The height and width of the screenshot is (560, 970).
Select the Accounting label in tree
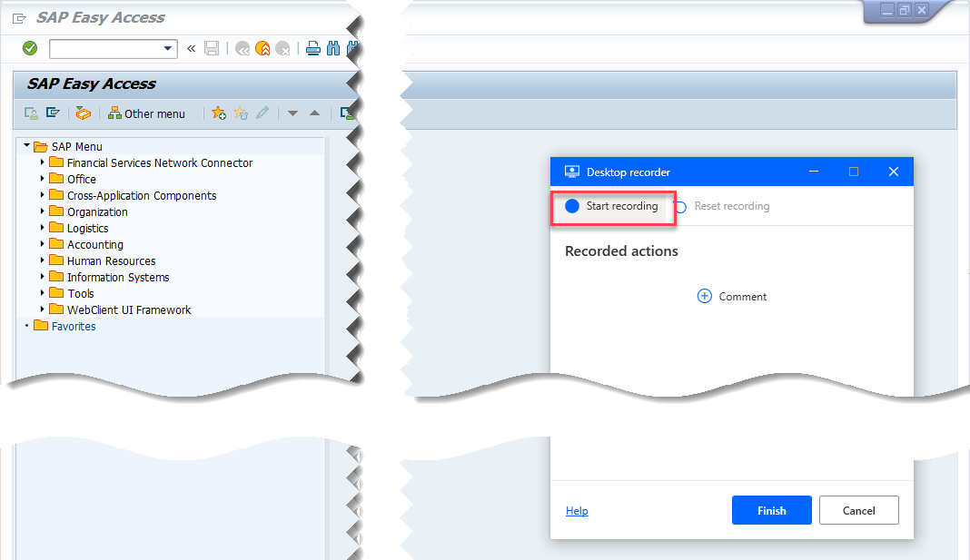click(x=95, y=245)
